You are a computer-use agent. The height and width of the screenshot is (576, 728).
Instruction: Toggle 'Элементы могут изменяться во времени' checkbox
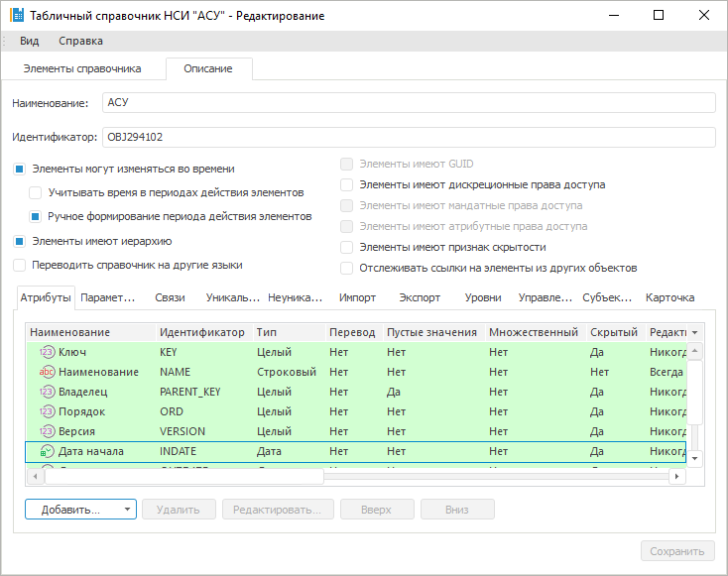tap(19, 169)
